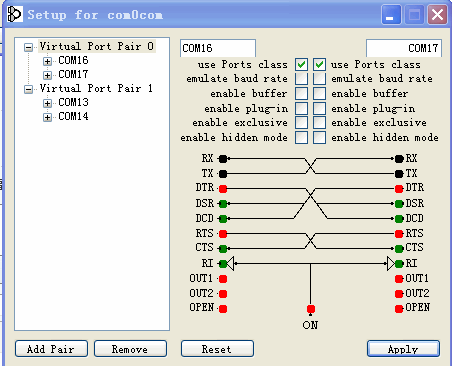Select COM17 in the tree
The height and width of the screenshot is (366, 452).
coord(73,74)
